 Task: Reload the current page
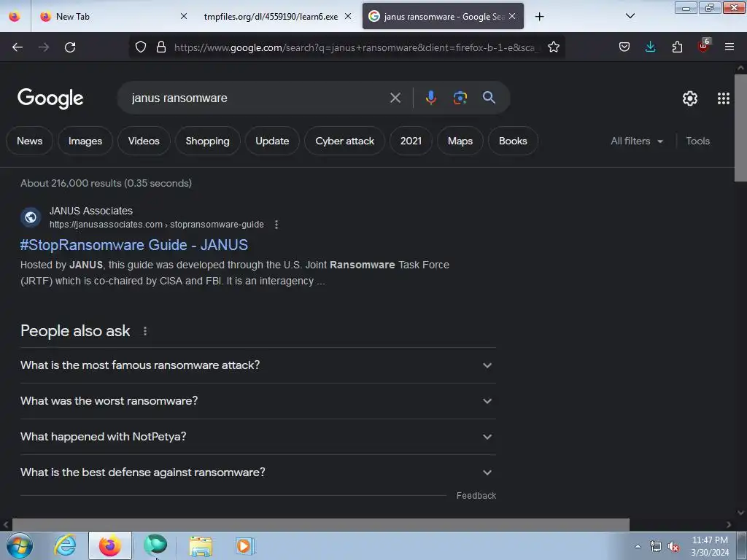pos(70,47)
